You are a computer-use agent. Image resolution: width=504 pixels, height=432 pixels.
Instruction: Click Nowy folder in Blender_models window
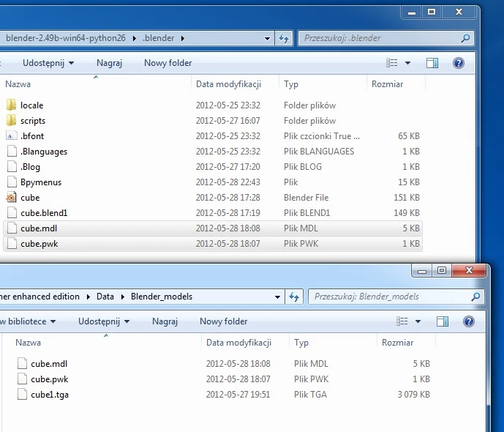[x=223, y=321]
